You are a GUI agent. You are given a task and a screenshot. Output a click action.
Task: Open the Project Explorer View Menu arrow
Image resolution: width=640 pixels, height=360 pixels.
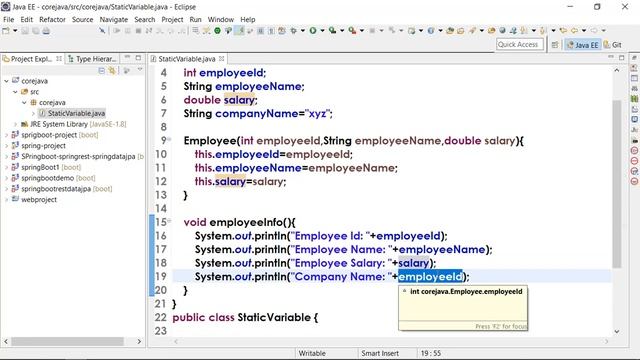tap(140, 70)
